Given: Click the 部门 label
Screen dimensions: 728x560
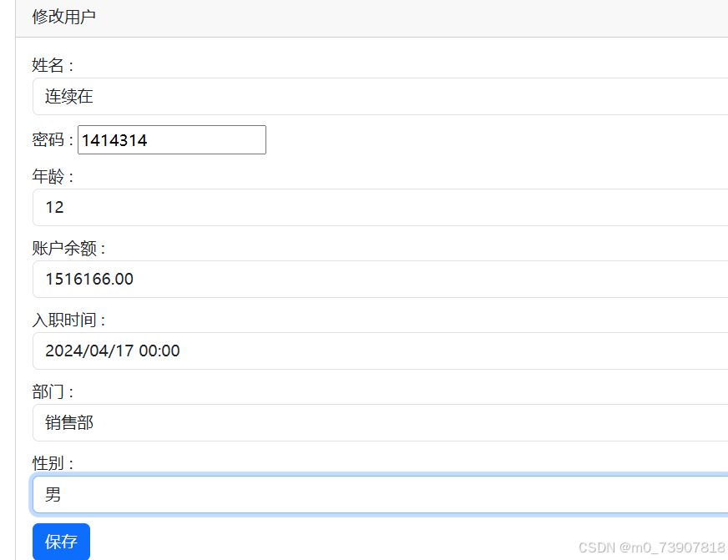Looking at the screenshot, I should point(53,391).
